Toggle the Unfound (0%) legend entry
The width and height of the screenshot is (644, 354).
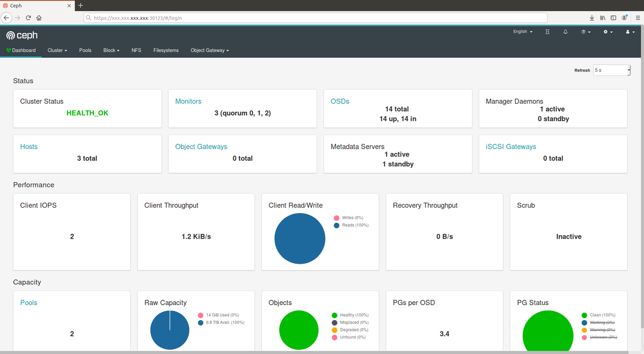pos(349,337)
